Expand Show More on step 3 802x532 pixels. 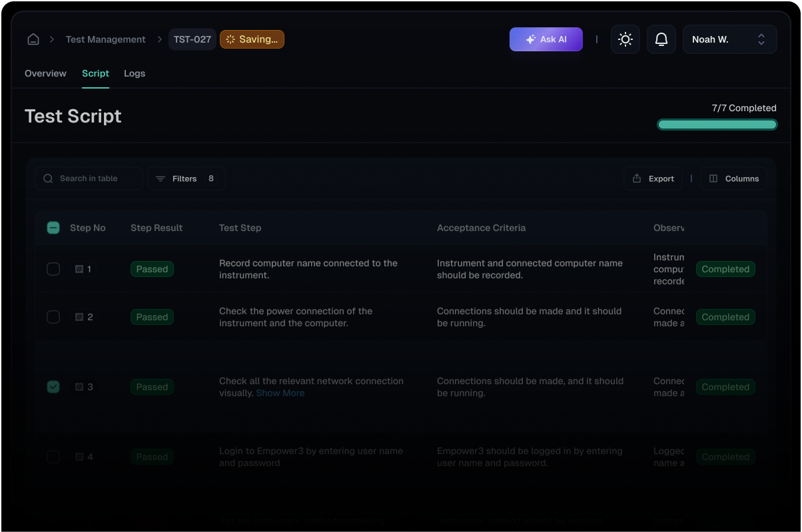coord(280,393)
